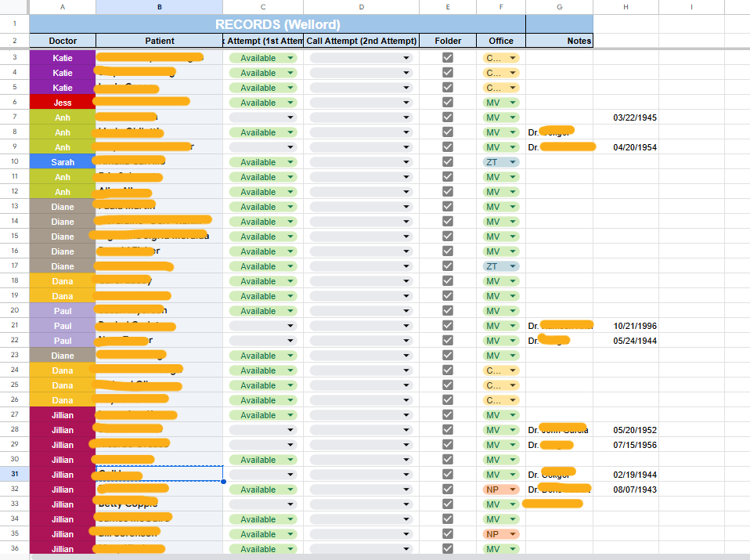Viewport: 750px width, 560px height.
Task: Click the cell selection fill handle in row 31
Action: pyautogui.click(x=223, y=482)
